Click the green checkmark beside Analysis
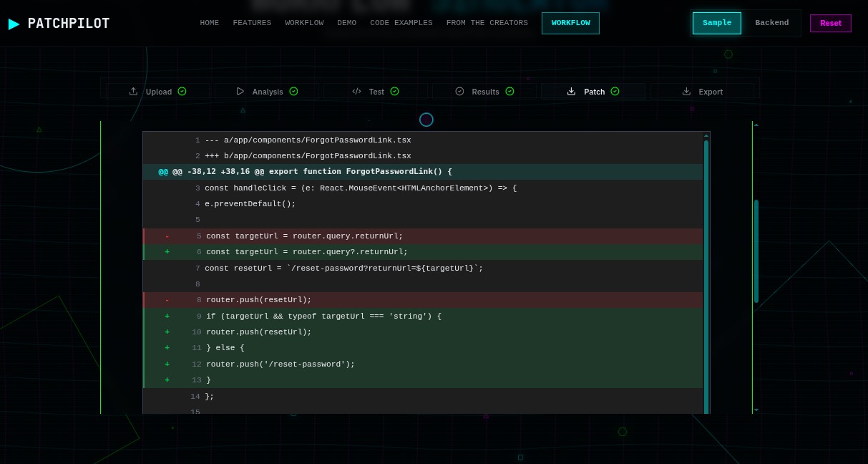The height and width of the screenshot is (464, 868). pyautogui.click(x=293, y=92)
